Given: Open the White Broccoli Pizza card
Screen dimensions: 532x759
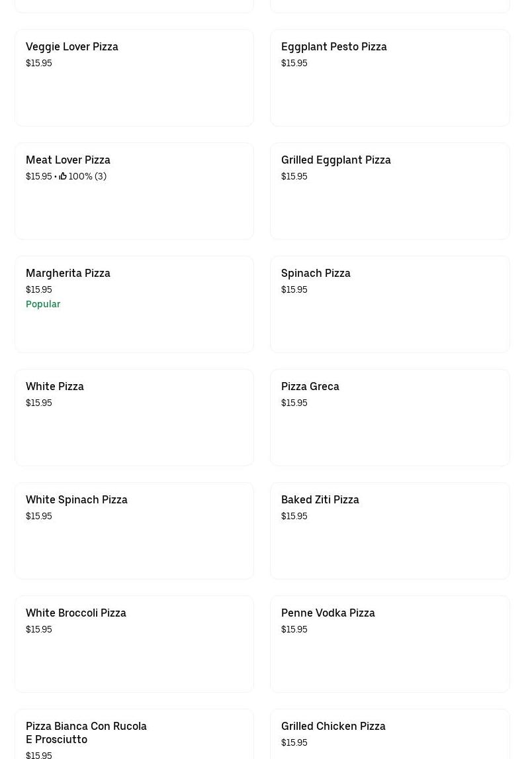Looking at the screenshot, I should click(x=134, y=644).
